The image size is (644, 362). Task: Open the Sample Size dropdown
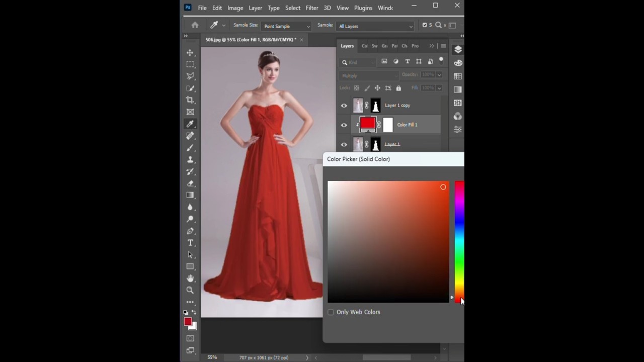(287, 26)
